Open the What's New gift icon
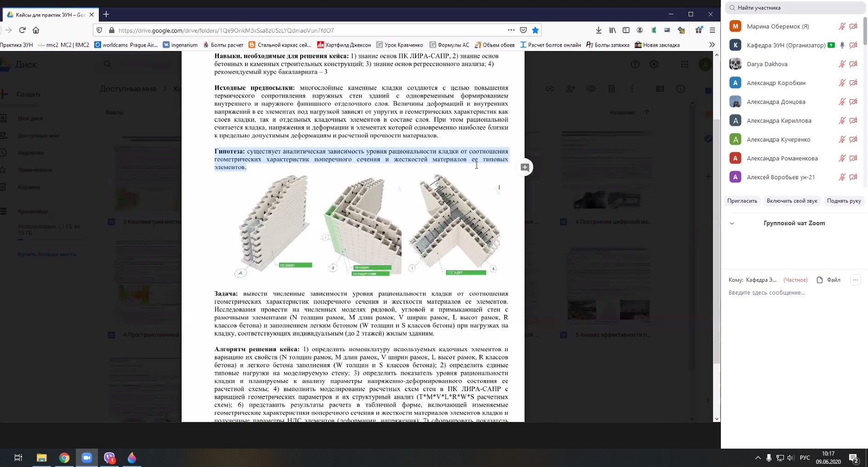 pyautogui.click(x=699, y=30)
